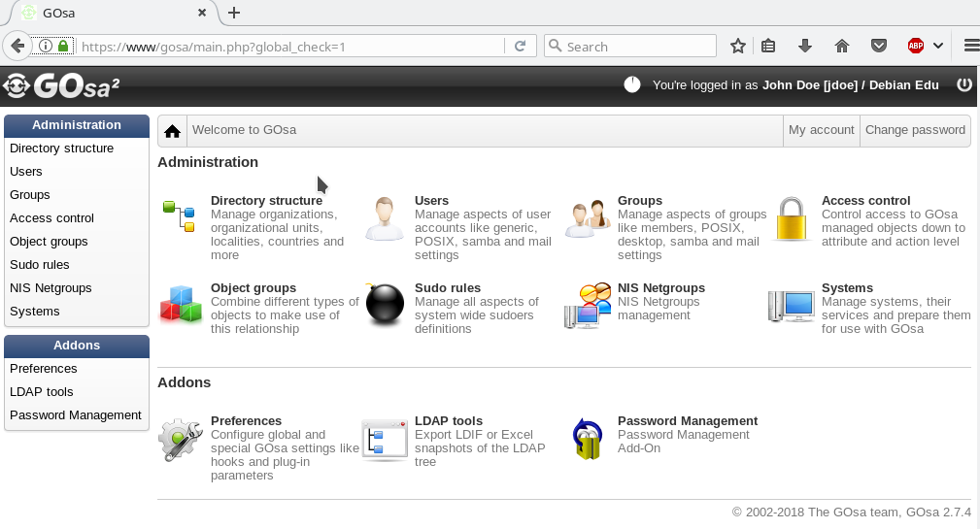Click the My account button
This screenshot has width=980, height=529.
coord(822,130)
